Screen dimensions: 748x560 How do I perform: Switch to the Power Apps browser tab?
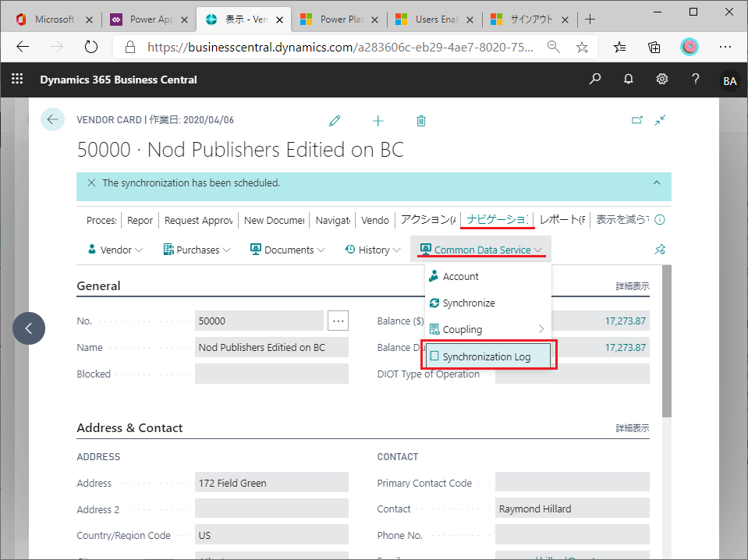coord(150,19)
